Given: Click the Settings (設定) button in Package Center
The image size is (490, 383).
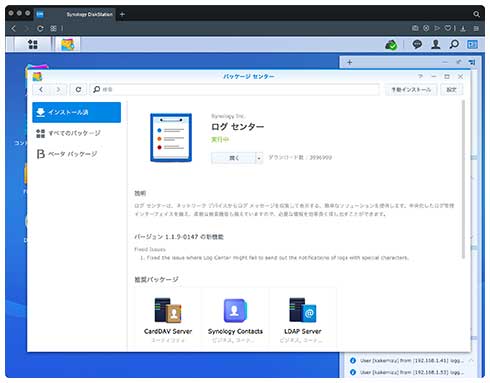Looking at the screenshot, I should 451,89.
